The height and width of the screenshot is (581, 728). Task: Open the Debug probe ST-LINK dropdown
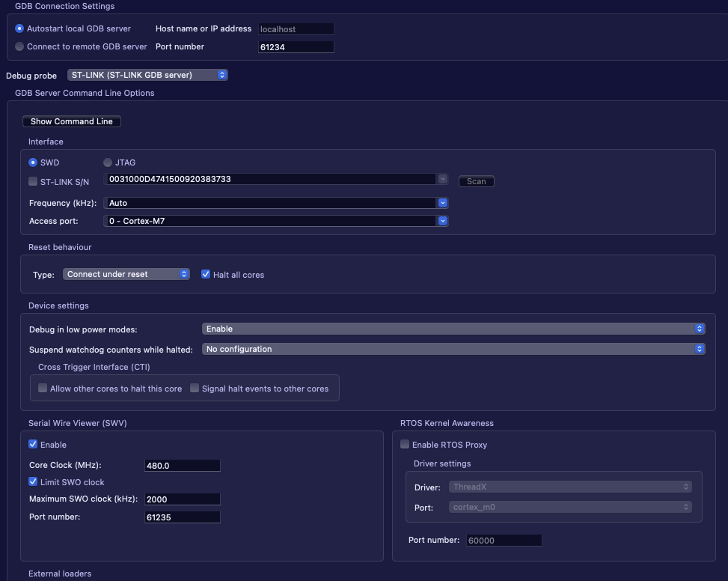(x=147, y=75)
